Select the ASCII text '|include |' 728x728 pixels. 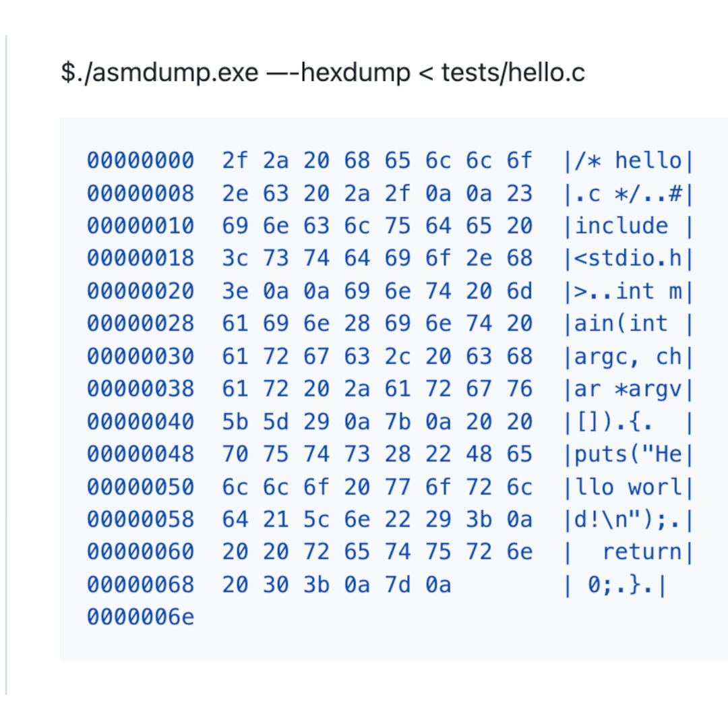[628, 226]
